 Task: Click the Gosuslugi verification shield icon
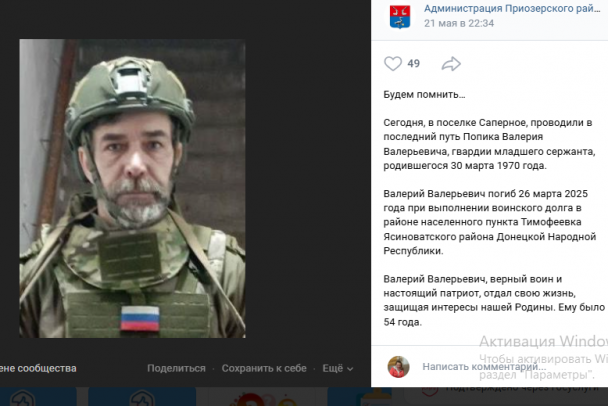pos(429,392)
